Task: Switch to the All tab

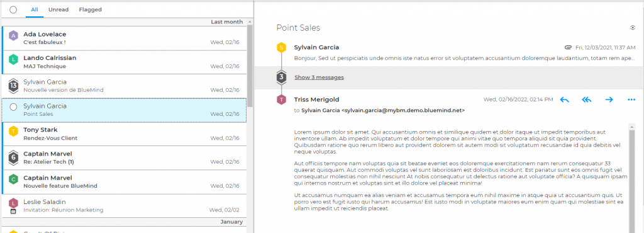Action: click(x=35, y=9)
